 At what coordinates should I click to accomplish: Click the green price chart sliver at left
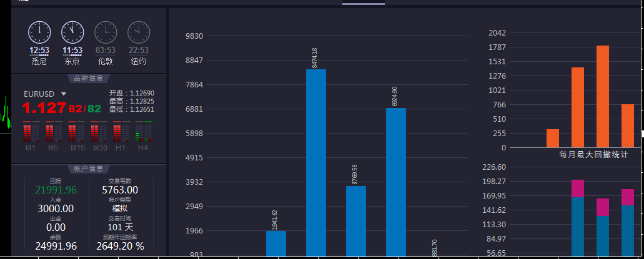6,113
